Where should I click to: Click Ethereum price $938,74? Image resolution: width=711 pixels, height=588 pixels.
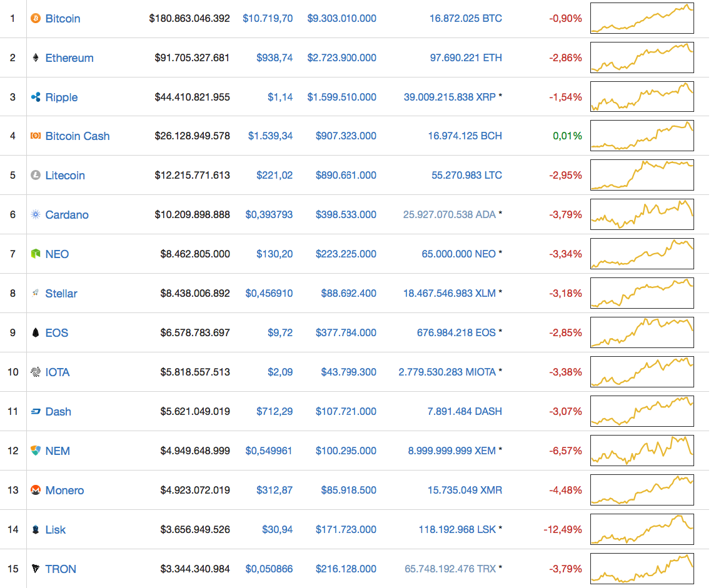[x=275, y=58]
